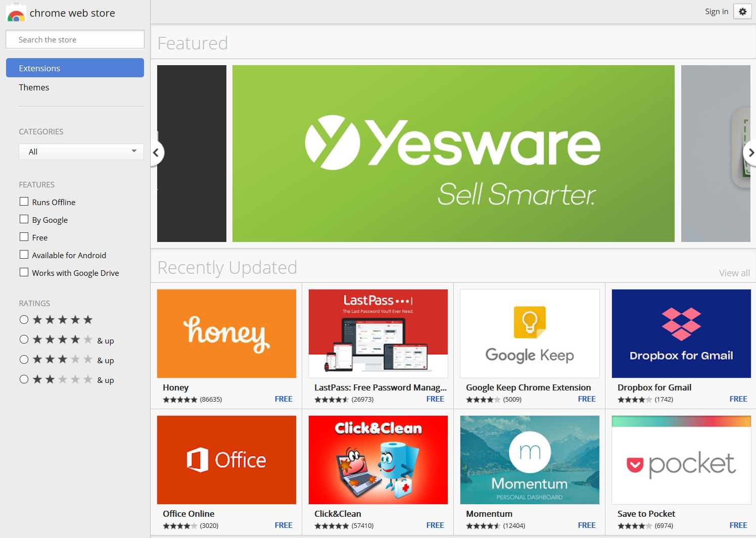Click the Sign in link
Viewport: 756px width, 538px height.
[x=717, y=12]
